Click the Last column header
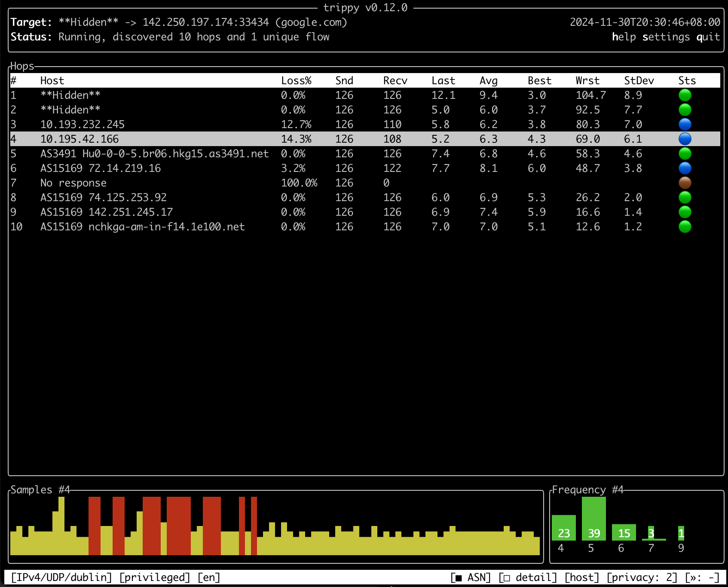The height and width of the screenshot is (587, 728). coord(443,80)
